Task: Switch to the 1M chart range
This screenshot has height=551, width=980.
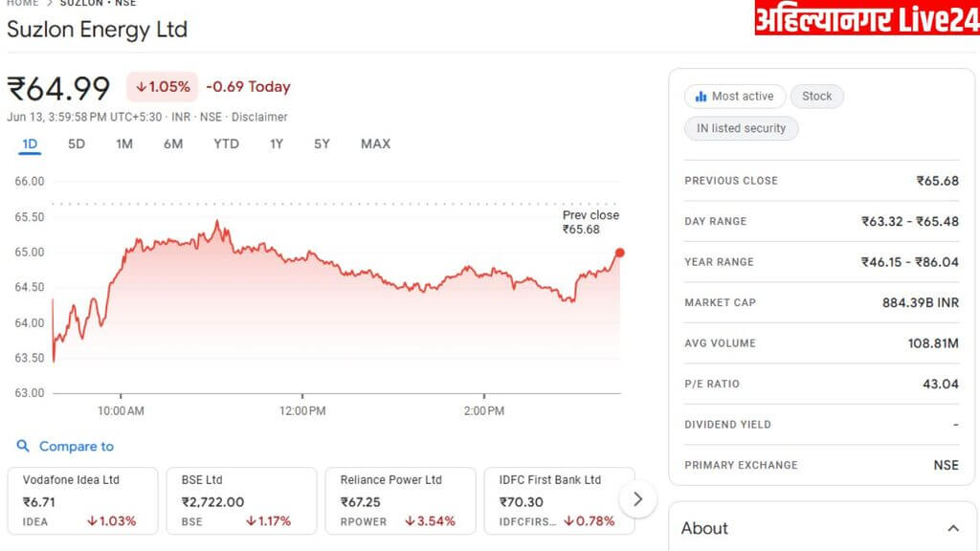Action: click(124, 144)
